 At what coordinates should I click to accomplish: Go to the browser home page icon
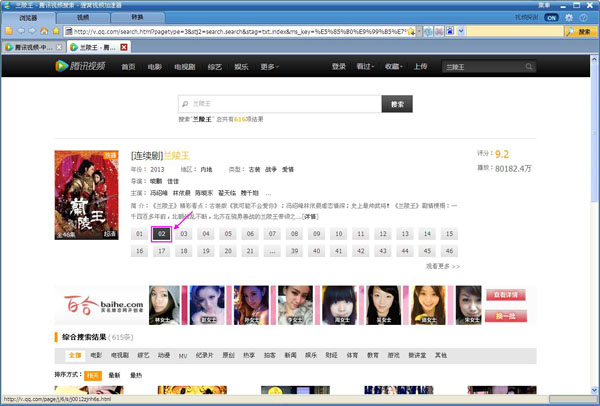click(44, 31)
